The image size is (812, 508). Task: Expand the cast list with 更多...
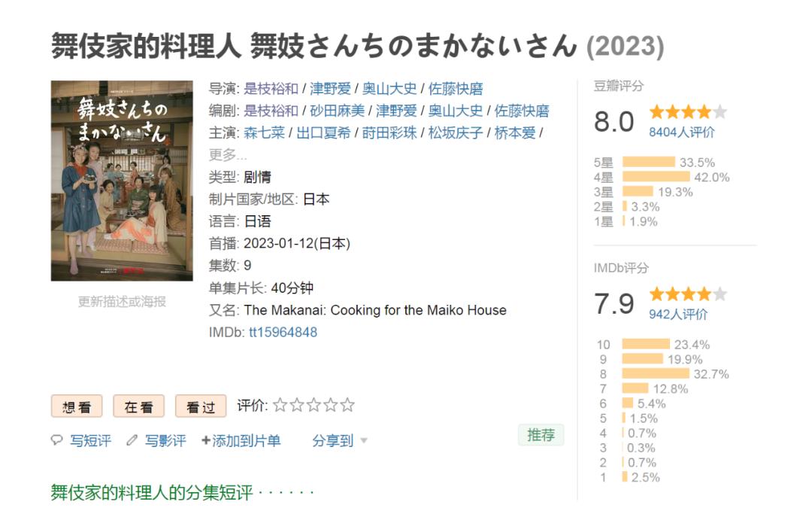(x=227, y=155)
